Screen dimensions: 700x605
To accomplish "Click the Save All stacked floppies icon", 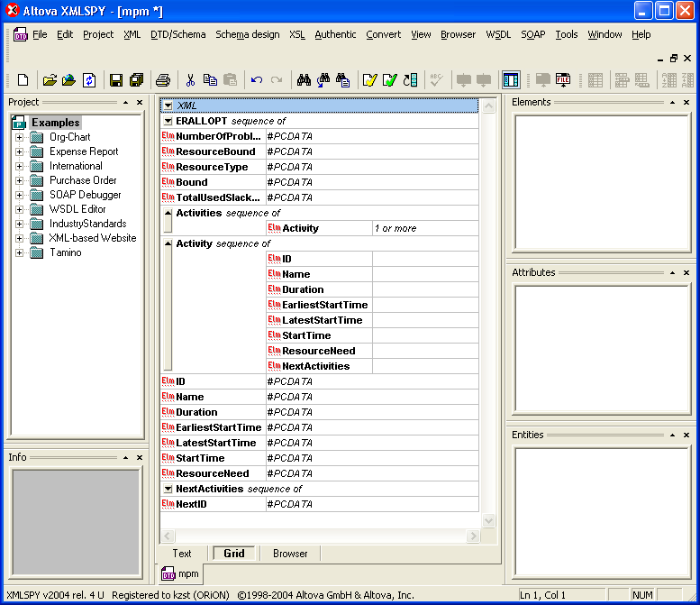I will point(136,80).
